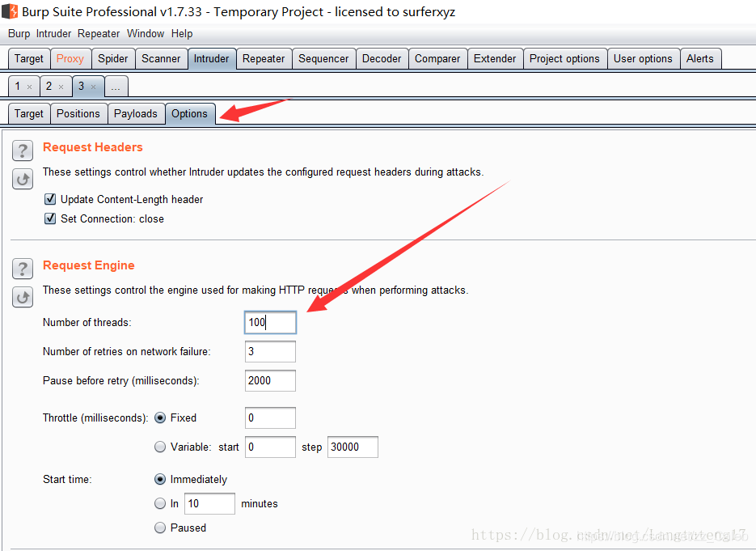Viewport: 756px width, 551px height.
Task: Switch to the Spider tab
Action: pos(113,59)
